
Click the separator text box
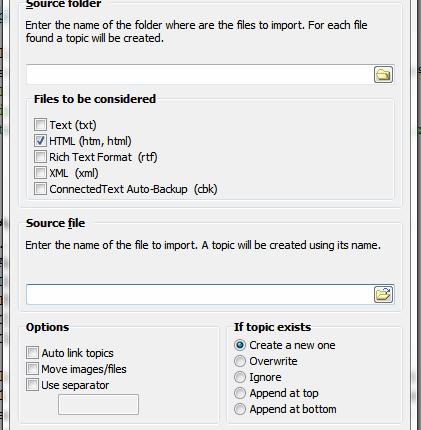coord(98,405)
